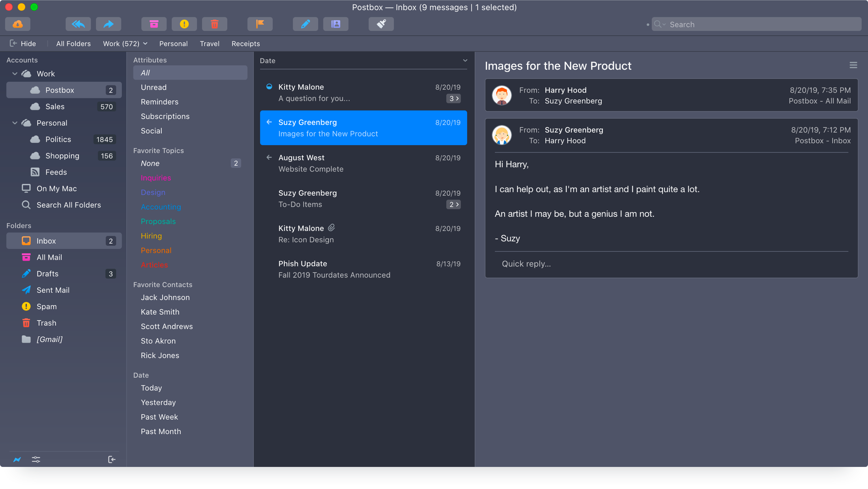Mark as spam with yellow warning icon

tap(184, 24)
